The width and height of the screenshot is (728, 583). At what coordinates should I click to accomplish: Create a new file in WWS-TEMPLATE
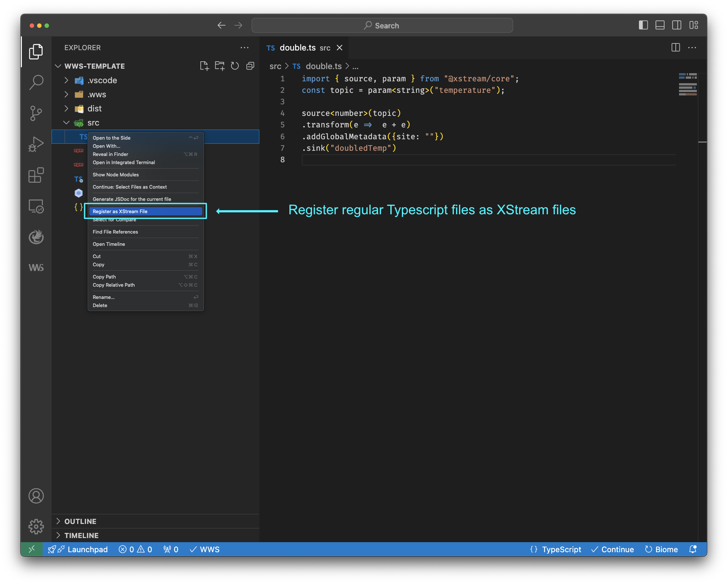pyautogui.click(x=204, y=66)
